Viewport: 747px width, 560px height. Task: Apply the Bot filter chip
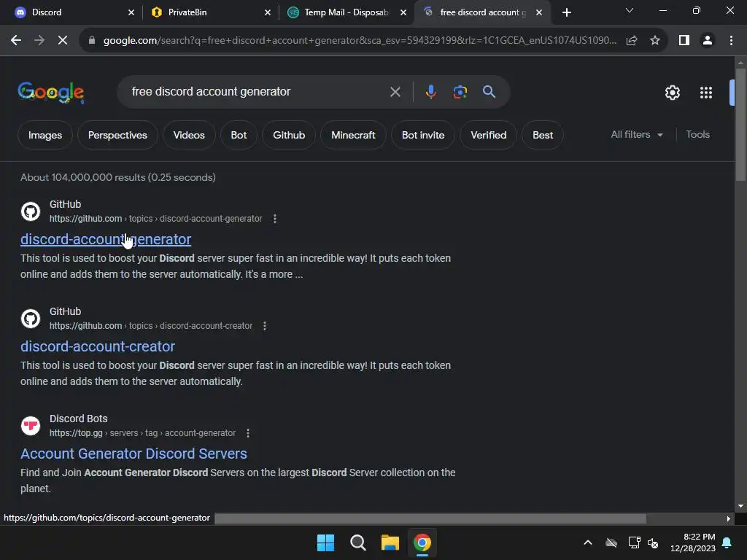[x=239, y=135]
